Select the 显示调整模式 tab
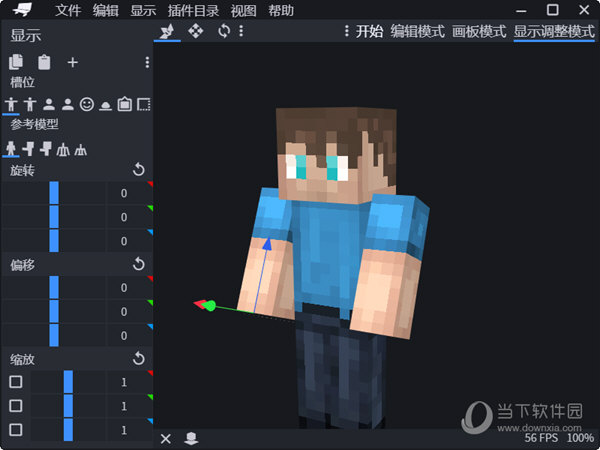 pyautogui.click(x=554, y=31)
